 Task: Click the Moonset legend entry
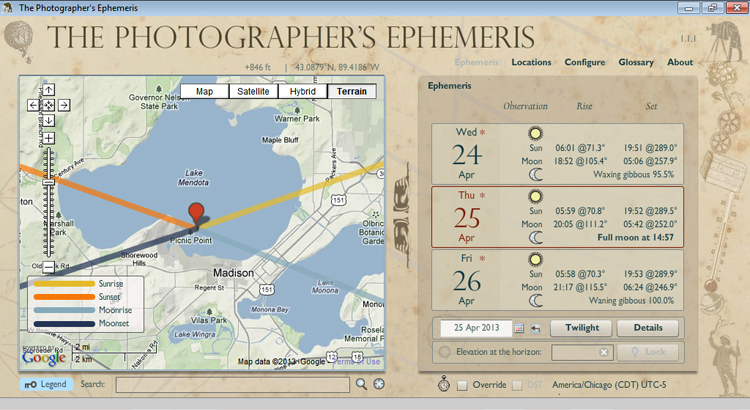pyautogui.click(x=81, y=323)
